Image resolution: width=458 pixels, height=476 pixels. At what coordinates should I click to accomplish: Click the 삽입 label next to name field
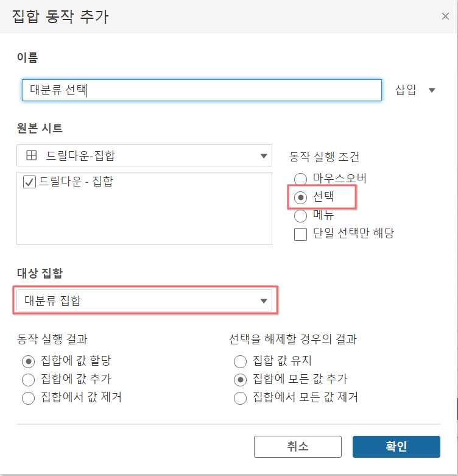[x=406, y=90]
